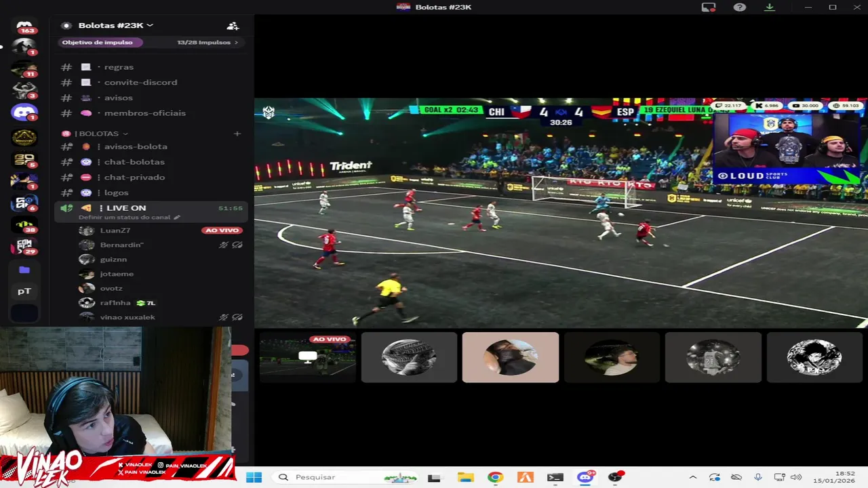868x488 pixels.
Task: Click the deafened headset icon beside vinao xuxalek
Action: [237, 317]
